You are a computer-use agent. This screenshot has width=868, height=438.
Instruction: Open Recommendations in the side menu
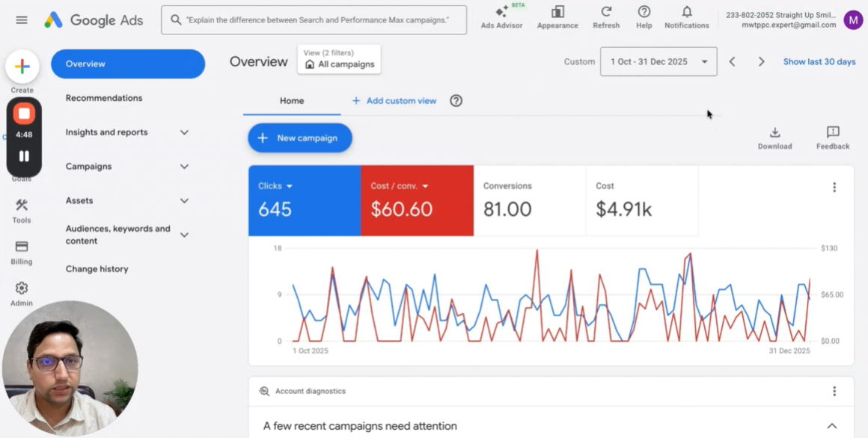click(x=104, y=98)
